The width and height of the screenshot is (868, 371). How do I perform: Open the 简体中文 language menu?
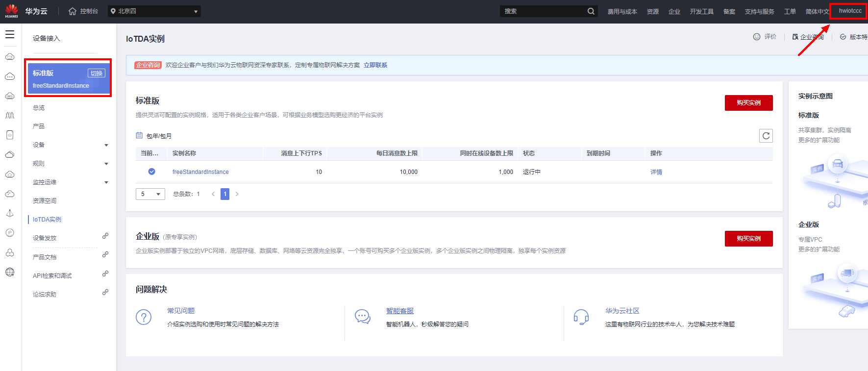pos(818,11)
